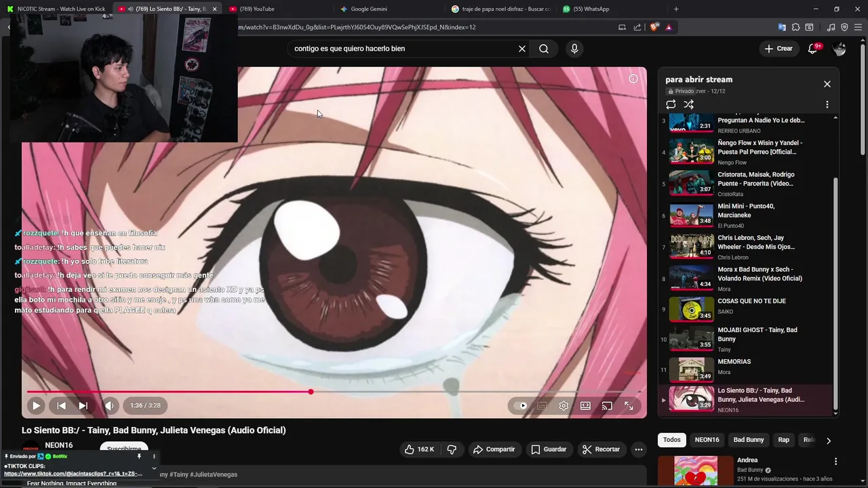Close the Lo Siento BB:/ tab
The width and height of the screenshot is (868, 488).
click(214, 9)
